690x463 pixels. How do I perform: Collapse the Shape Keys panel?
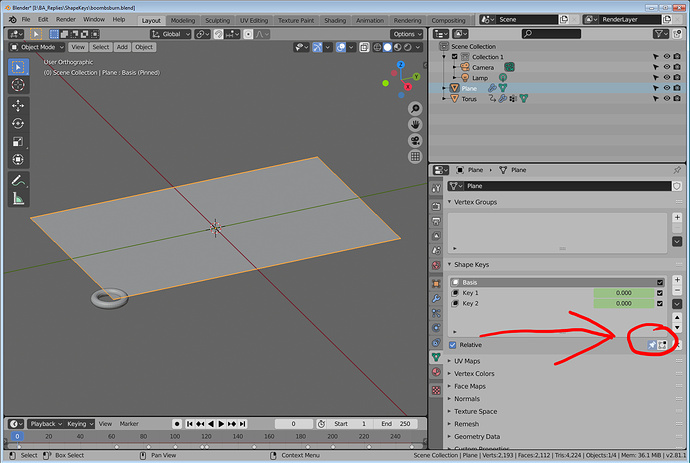click(471, 265)
